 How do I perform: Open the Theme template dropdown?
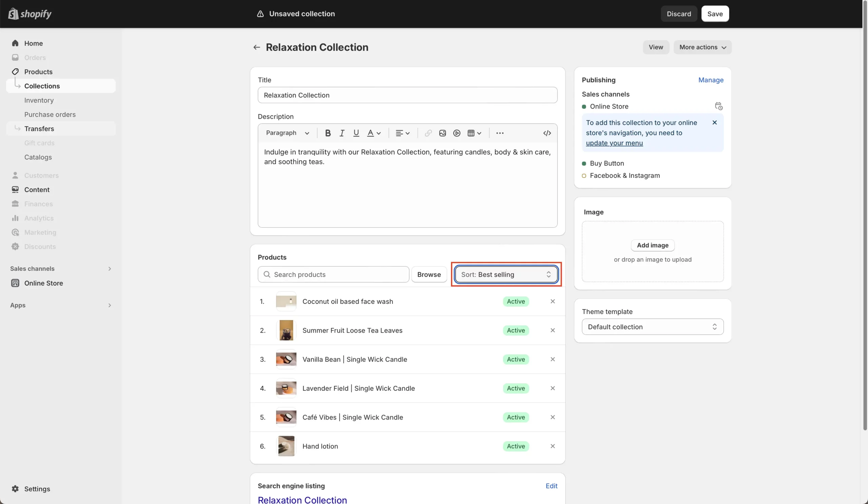click(652, 327)
